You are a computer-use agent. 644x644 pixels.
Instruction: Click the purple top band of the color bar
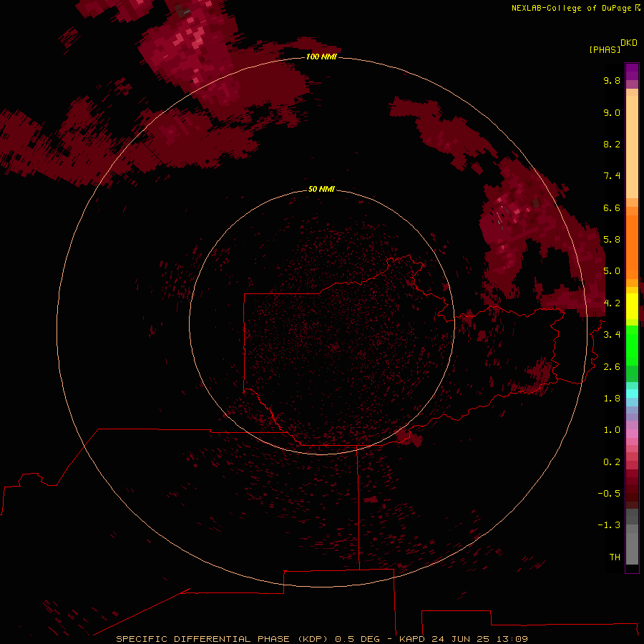(632, 72)
